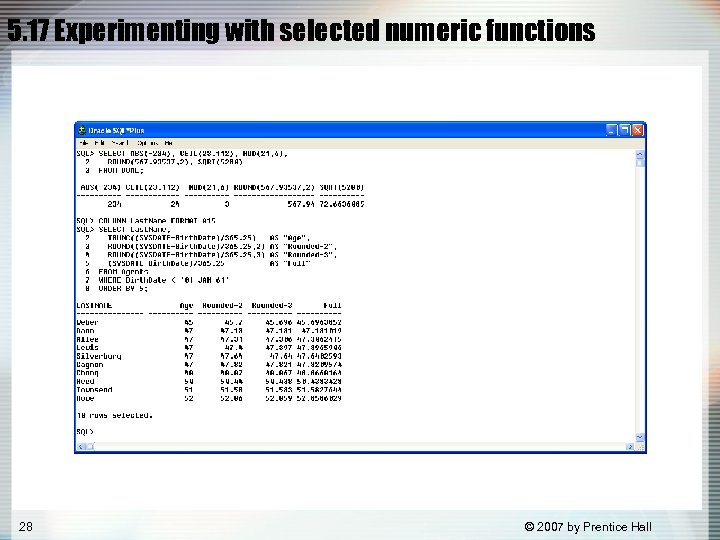The height and width of the screenshot is (540, 720).
Task: Open the Help menu in SQL*Plus
Action: click(169, 143)
